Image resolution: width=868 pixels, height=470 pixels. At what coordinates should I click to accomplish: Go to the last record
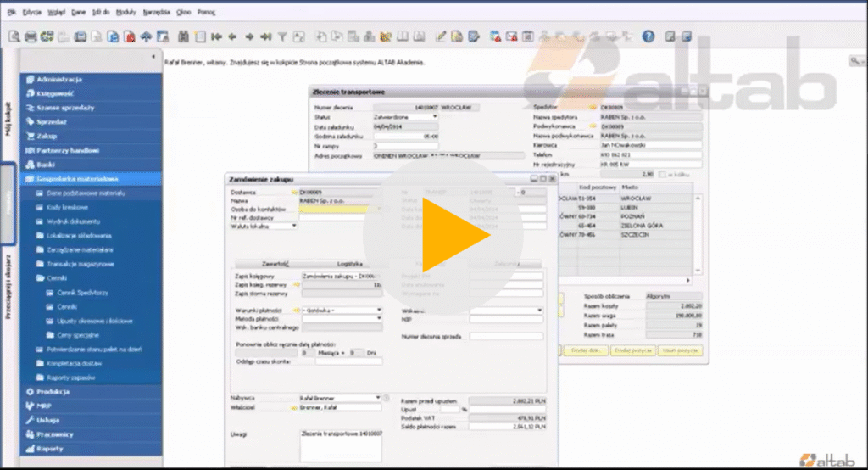click(265, 36)
